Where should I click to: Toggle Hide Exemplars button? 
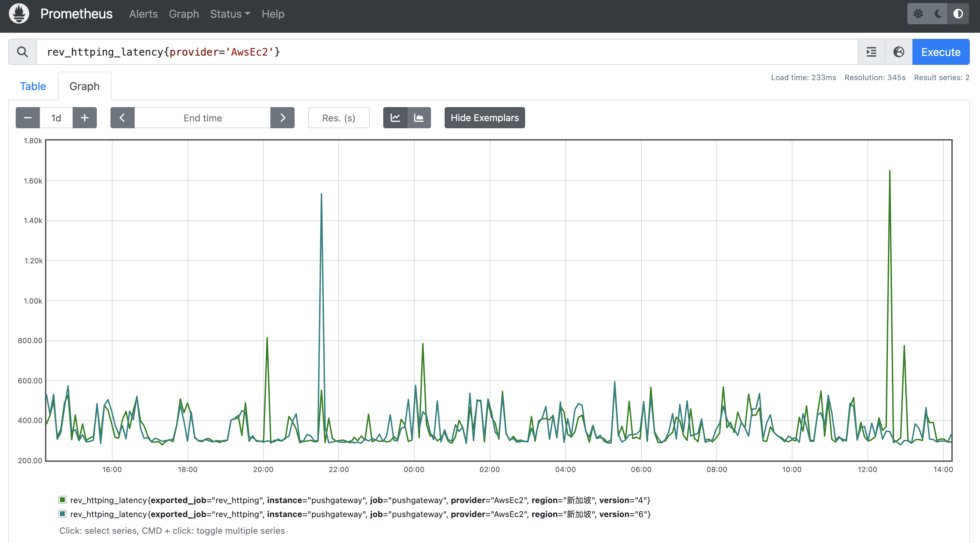(x=484, y=118)
